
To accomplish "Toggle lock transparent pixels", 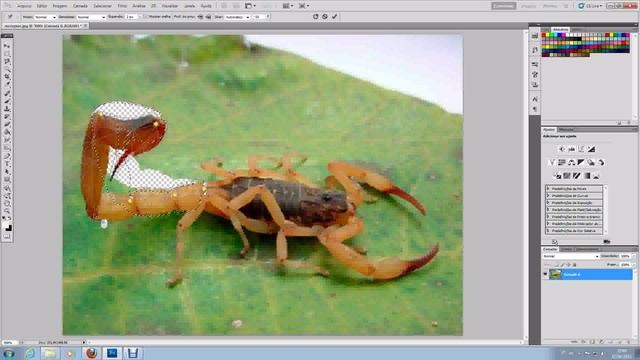I will pos(557,264).
